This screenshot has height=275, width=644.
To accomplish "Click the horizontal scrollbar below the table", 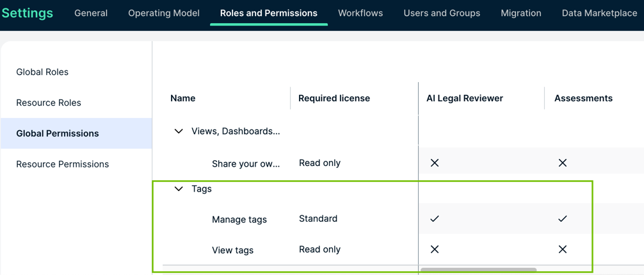I will [x=478, y=270].
